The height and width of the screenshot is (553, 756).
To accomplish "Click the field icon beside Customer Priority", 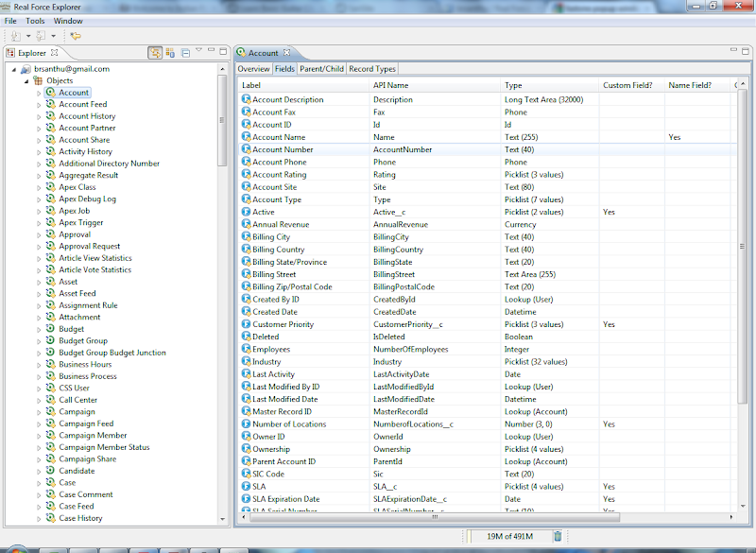I will pyautogui.click(x=246, y=324).
